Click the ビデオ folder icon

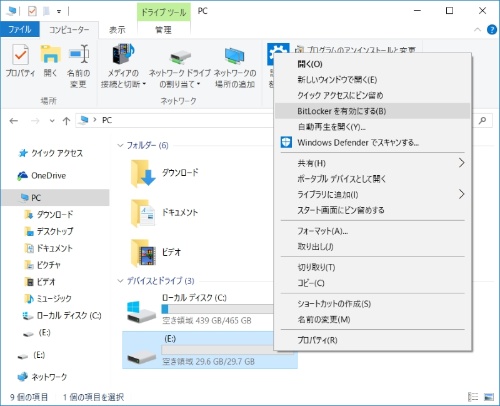[x=143, y=253]
